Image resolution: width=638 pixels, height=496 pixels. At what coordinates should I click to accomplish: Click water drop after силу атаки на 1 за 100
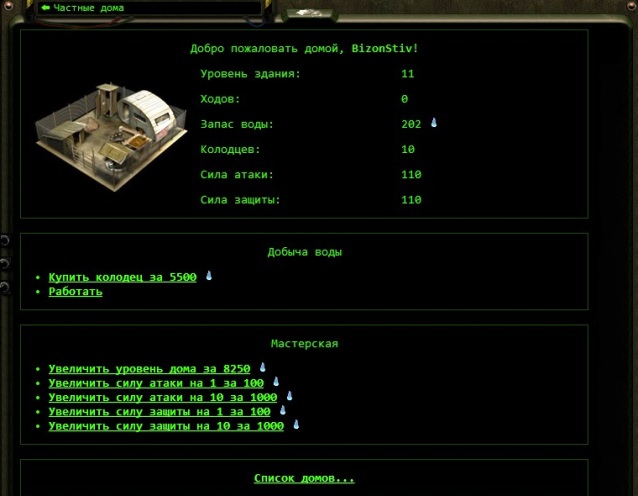point(276,381)
